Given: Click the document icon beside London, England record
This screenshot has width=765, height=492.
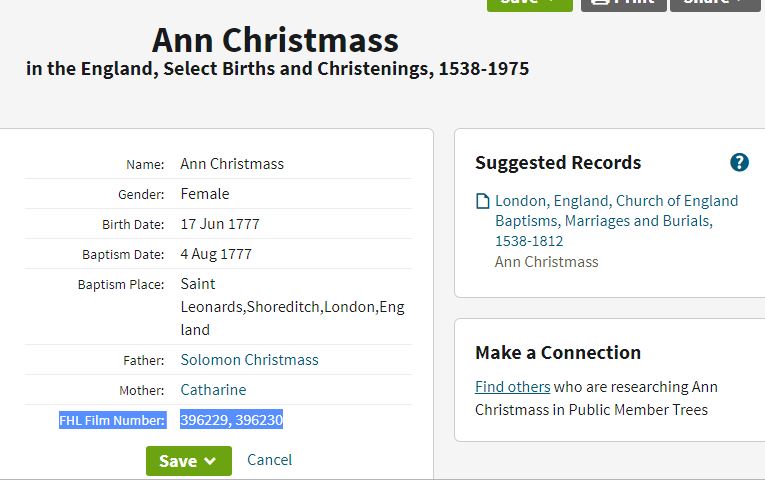Looking at the screenshot, I should (483, 201).
